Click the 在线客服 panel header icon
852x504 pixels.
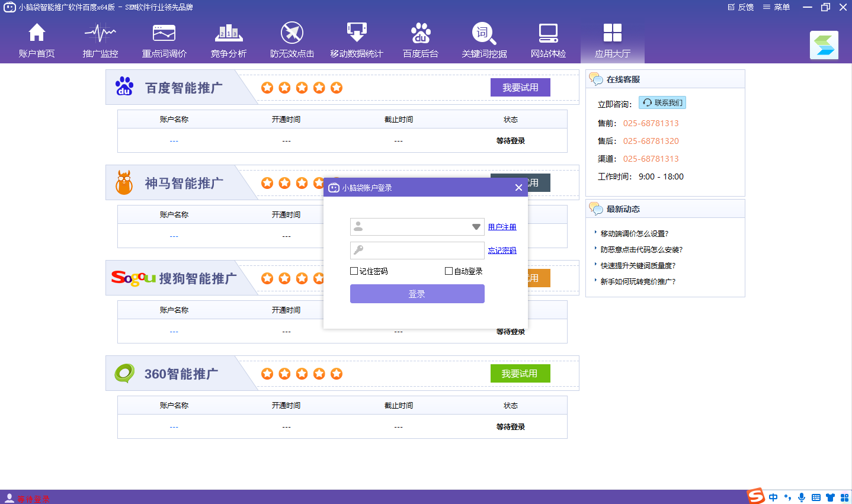pyautogui.click(x=596, y=79)
